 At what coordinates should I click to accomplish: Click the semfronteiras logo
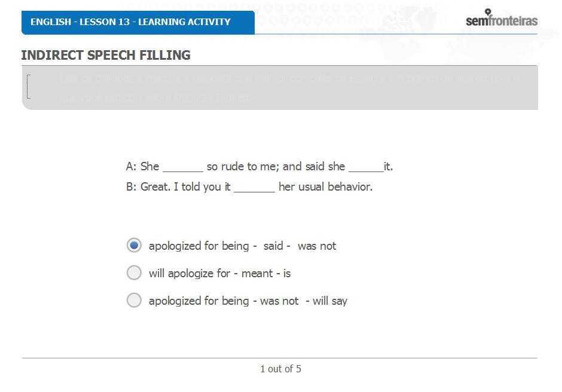click(502, 18)
